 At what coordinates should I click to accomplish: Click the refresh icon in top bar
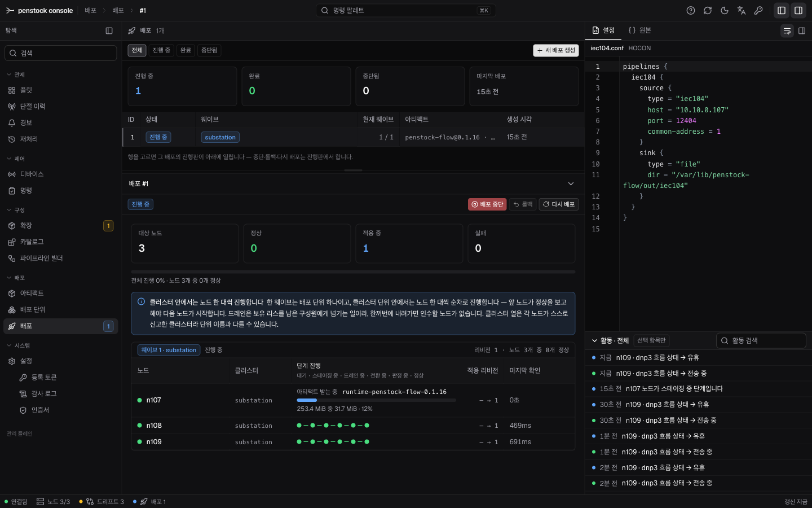(x=708, y=10)
